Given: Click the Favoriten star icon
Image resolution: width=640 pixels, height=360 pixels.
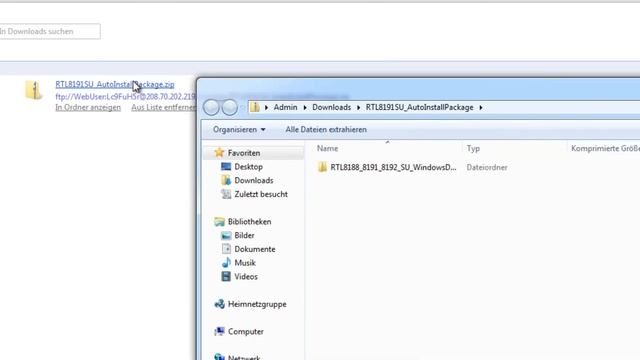Looking at the screenshot, I should [x=219, y=153].
